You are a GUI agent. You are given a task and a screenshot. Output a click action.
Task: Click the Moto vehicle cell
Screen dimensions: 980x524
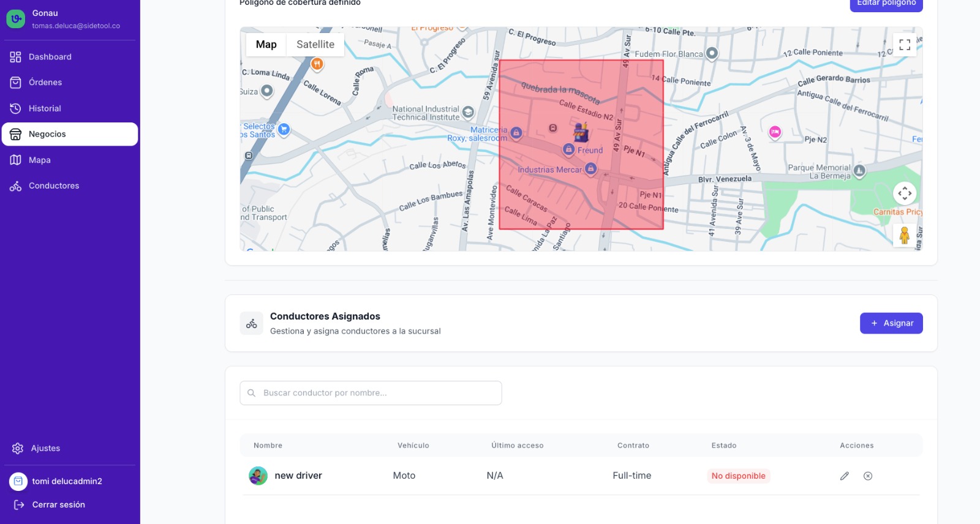click(x=404, y=476)
